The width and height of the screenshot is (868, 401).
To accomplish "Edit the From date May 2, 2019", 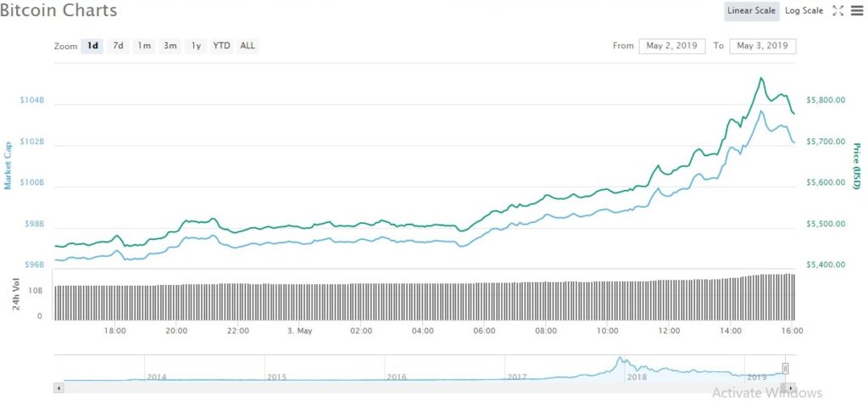I will point(672,46).
